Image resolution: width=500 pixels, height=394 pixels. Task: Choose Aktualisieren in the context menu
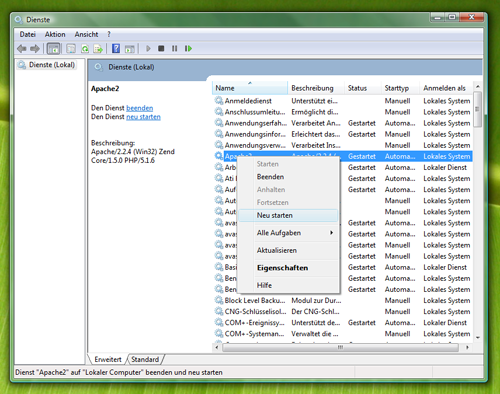[288, 250]
